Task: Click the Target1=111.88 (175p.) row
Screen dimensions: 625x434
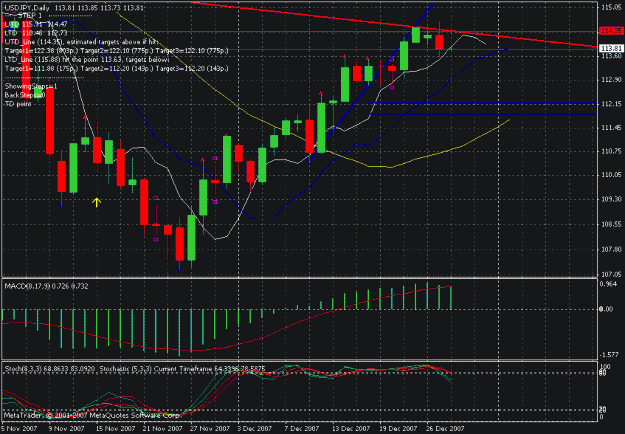Action: click(116, 69)
